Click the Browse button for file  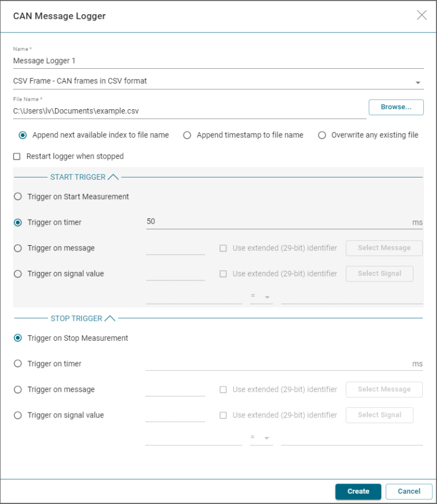pyautogui.click(x=396, y=107)
